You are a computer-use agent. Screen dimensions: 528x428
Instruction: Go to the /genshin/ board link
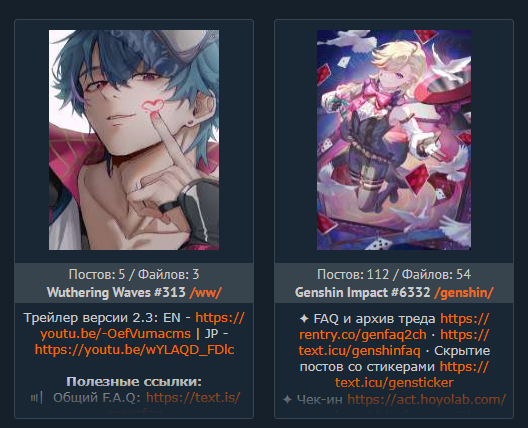[x=464, y=293]
